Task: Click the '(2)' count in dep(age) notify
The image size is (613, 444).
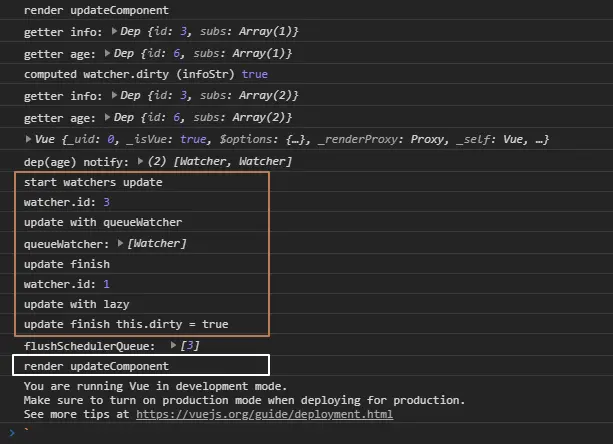Action: click(x=157, y=161)
